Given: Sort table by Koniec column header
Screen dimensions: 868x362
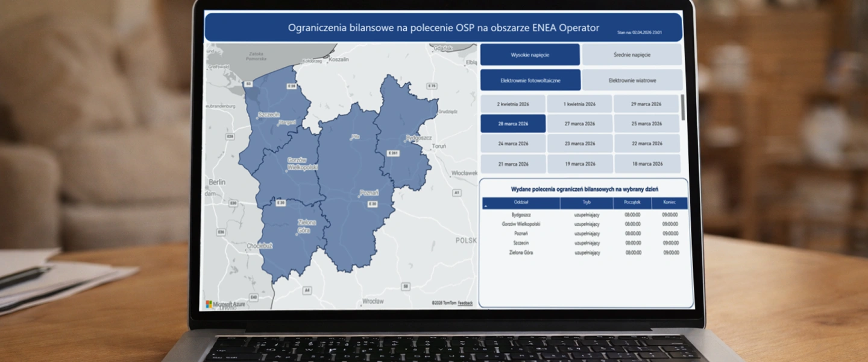Looking at the screenshot, I should [x=669, y=202].
